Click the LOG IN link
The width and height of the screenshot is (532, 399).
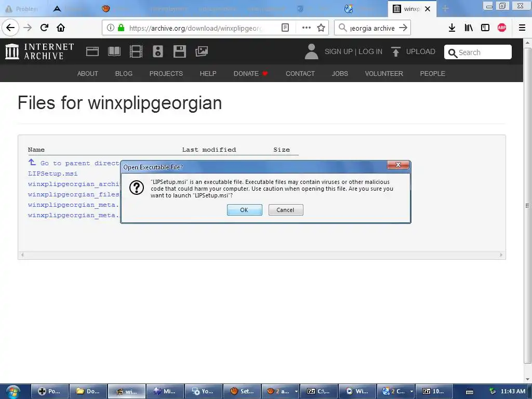(x=370, y=51)
